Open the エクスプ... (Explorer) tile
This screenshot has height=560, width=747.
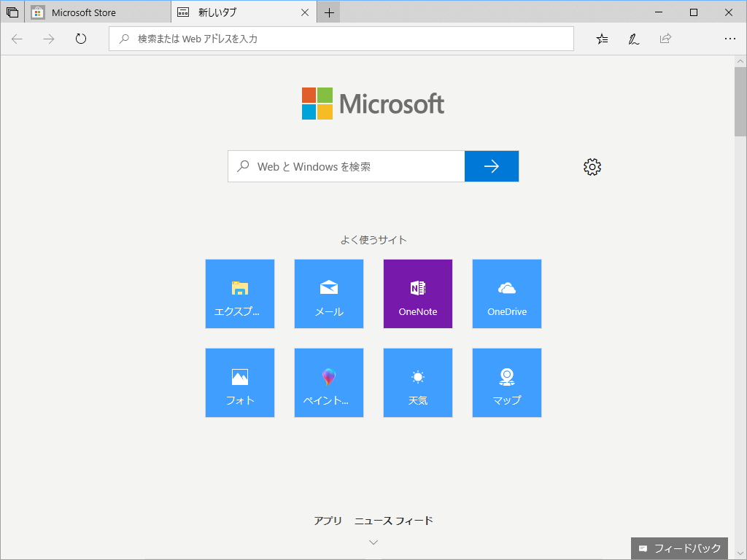239,294
